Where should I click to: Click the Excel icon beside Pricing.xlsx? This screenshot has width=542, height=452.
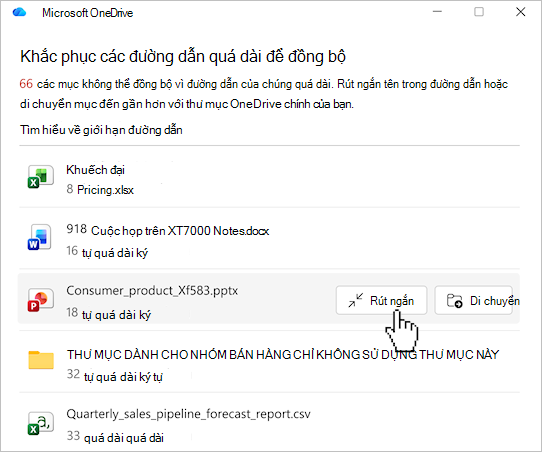point(40,177)
